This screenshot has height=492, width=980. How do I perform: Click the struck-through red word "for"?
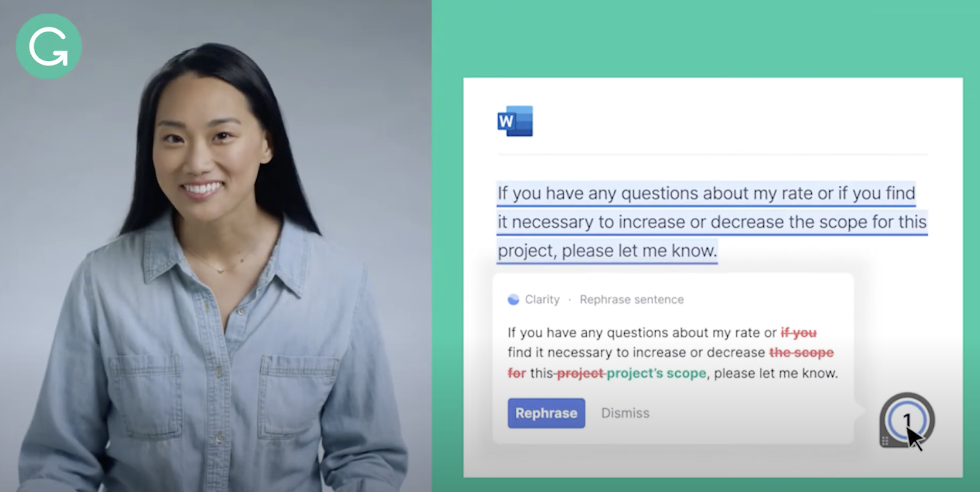coord(517,373)
